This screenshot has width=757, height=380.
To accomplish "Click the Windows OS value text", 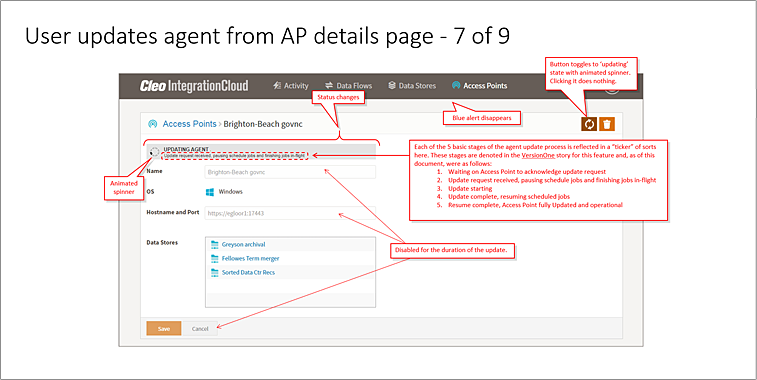I will click(230, 192).
